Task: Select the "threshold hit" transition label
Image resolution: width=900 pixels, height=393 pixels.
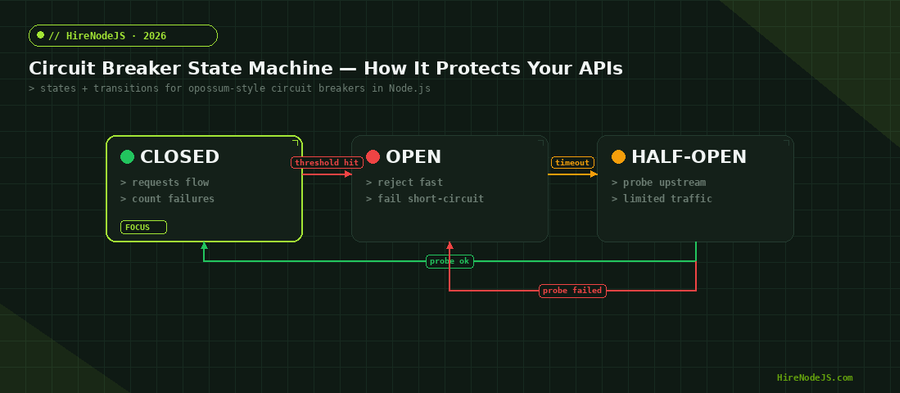Action: (327, 162)
